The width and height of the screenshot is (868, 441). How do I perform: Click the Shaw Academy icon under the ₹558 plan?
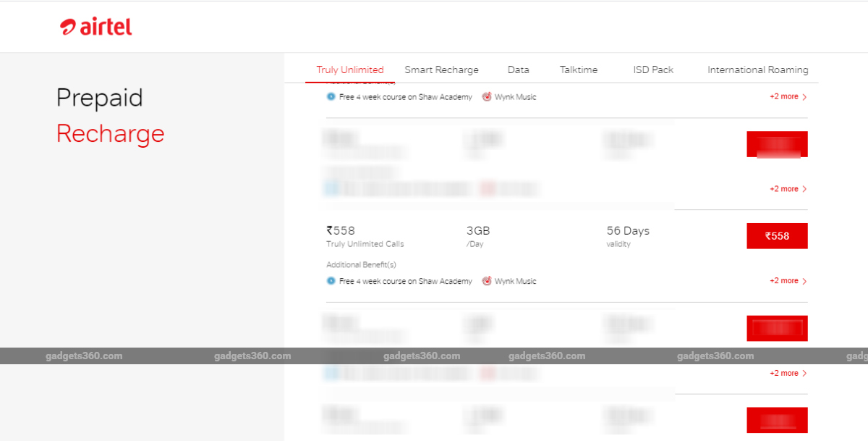coord(331,281)
